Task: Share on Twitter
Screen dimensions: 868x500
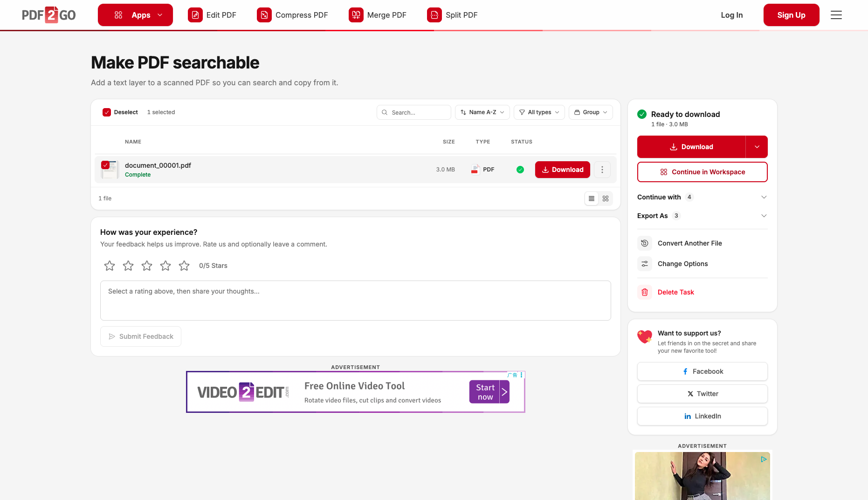Action: pos(703,394)
